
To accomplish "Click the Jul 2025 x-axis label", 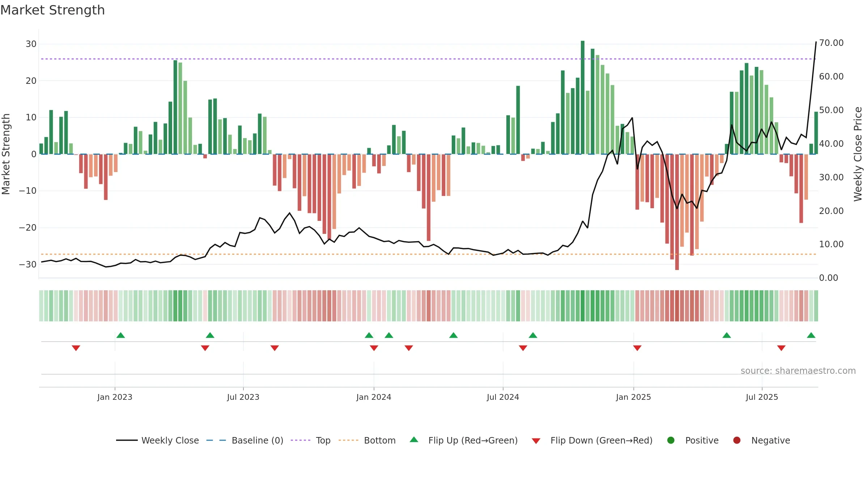I will [762, 397].
